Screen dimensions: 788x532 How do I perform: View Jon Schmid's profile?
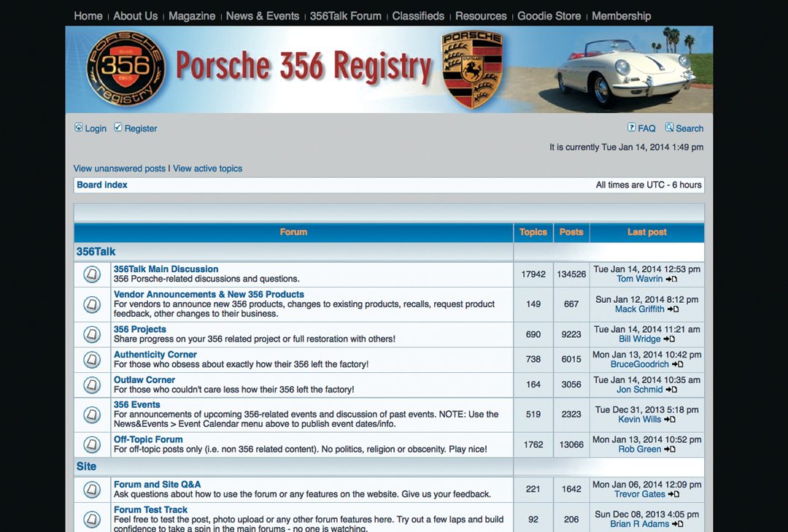point(640,390)
